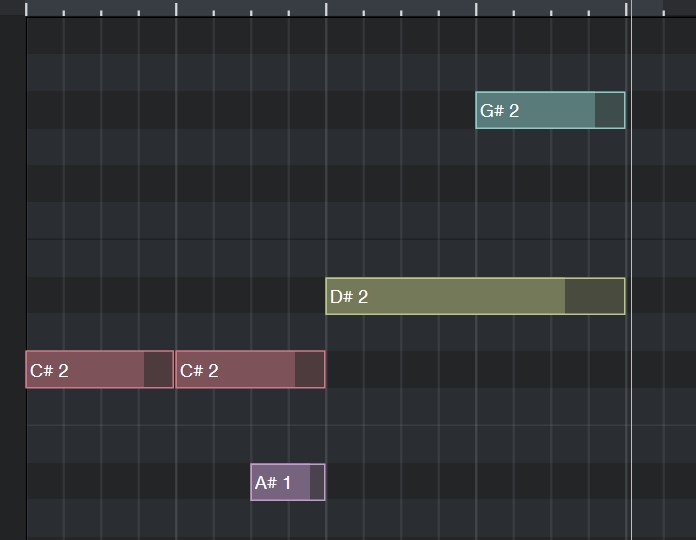Image resolution: width=696 pixels, height=540 pixels.
Task: Click dark end section of first C# 2 note
Action: point(158,370)
